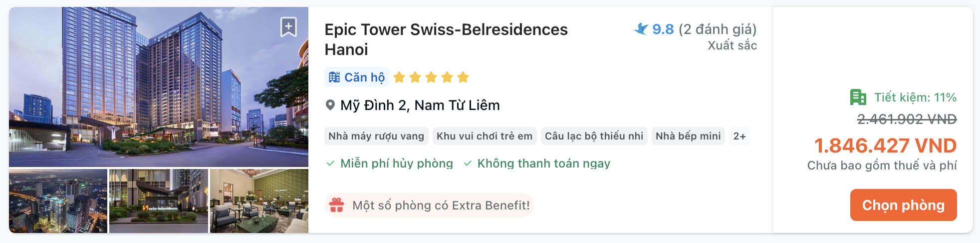
Task: Click the Nhà máy rượu vang amenity tag
Action: coord(376,136)
